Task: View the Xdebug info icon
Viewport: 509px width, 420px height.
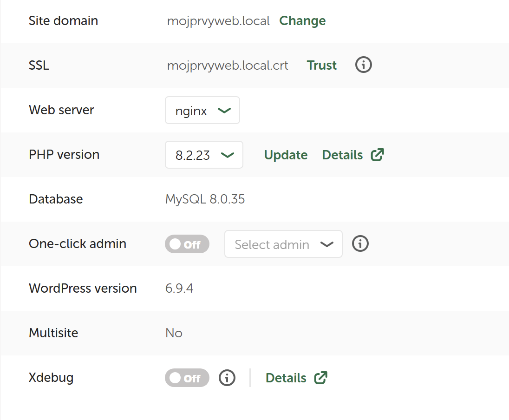Action: pos(227,378)
